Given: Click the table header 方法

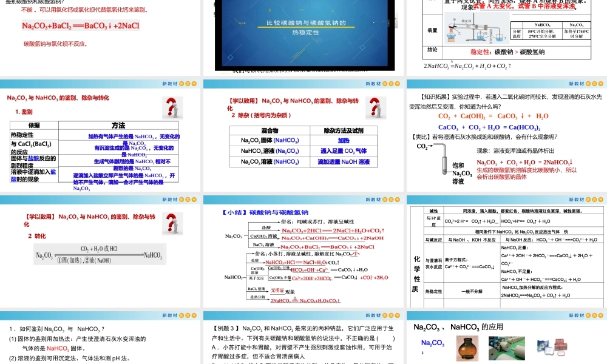Looking at the screenshot, I should 118,126.
